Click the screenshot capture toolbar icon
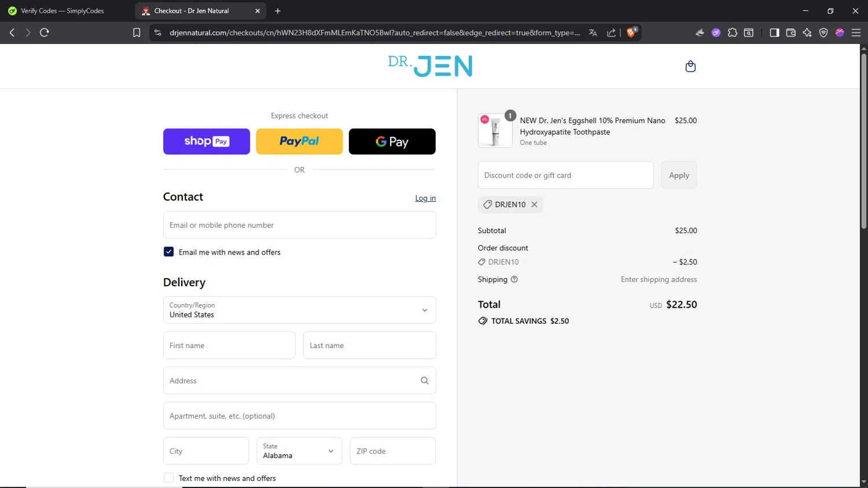This screenshot has height=488, width=868. (x=749, y=33)
